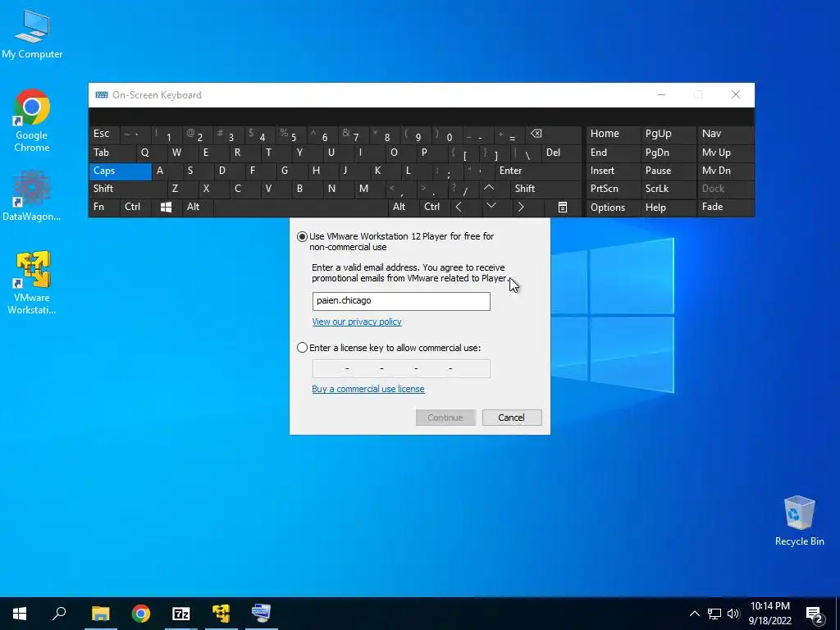Click the Insert key on keyboard
The image size is (840, 630).
tap(613, 171)
